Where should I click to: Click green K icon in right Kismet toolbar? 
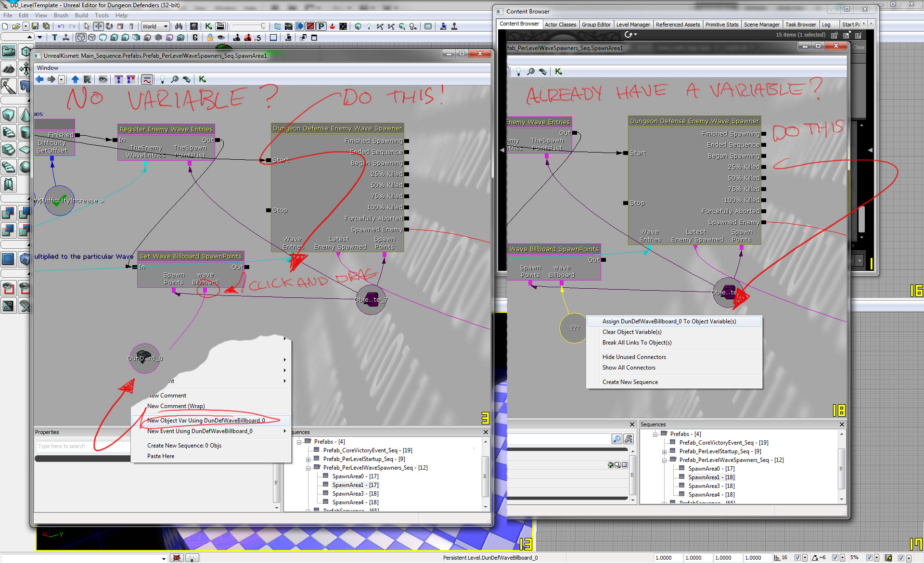[x=558, y=71]
